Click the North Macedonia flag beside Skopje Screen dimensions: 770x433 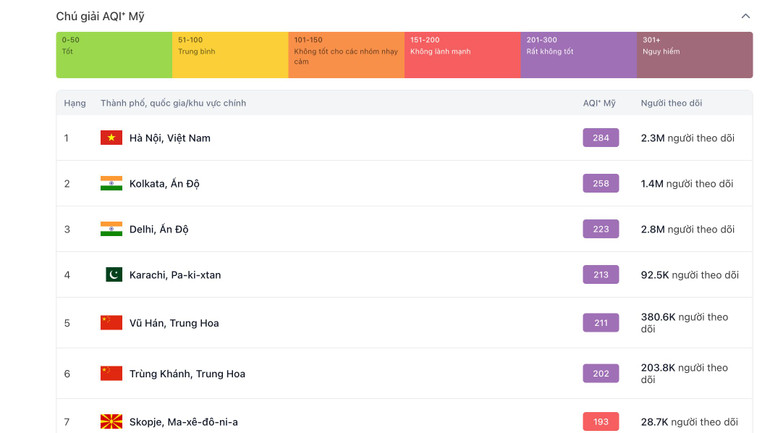[x=111, y=422]
